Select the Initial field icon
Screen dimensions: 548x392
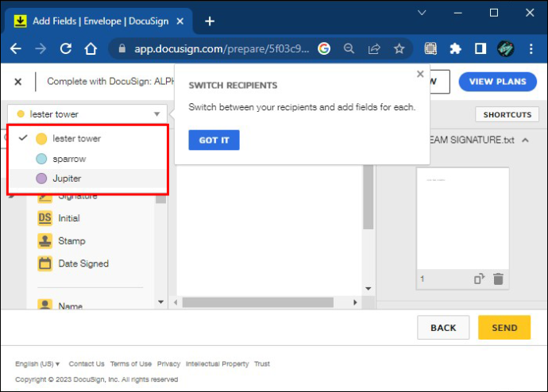tap(44, 218)
